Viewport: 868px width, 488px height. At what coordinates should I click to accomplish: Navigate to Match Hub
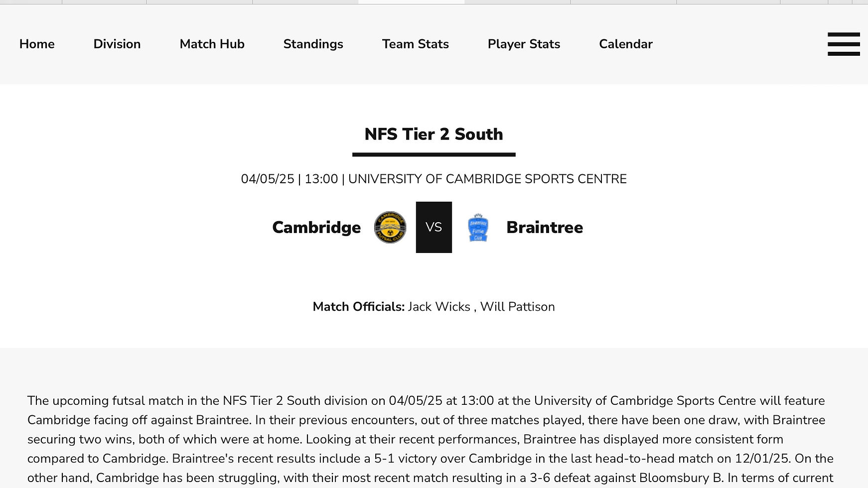tap(212, 44)
